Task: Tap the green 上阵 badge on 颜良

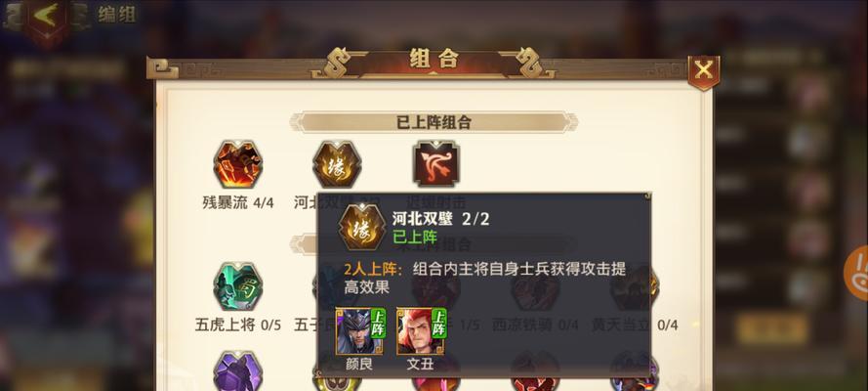Action: [377, 324]
